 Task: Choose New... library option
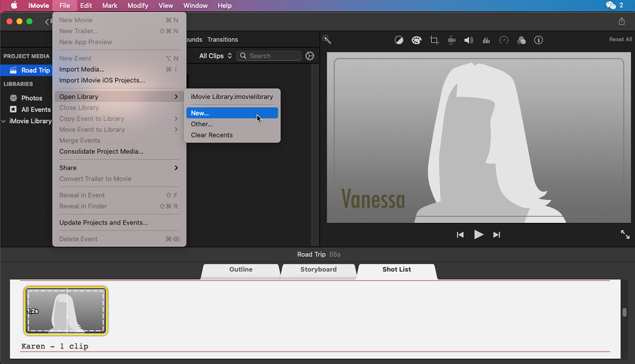(x=232, y=113)
